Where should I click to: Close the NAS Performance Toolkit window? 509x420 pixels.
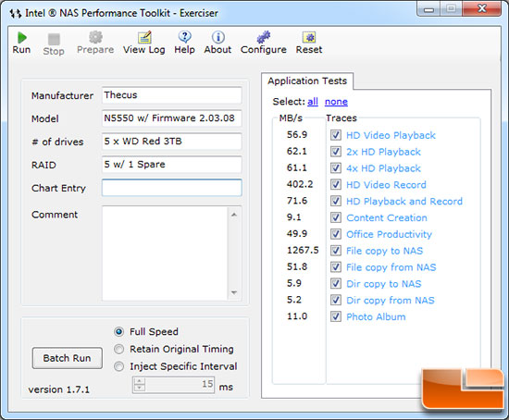(482, 8)
